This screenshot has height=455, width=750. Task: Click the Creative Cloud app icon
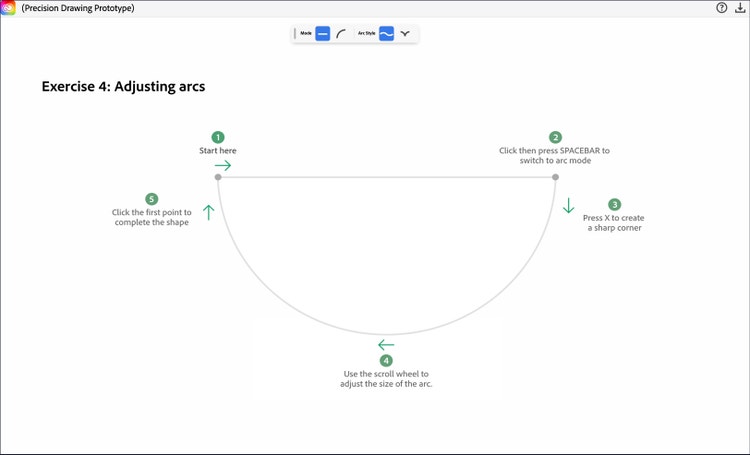click(x=8, y=8)
